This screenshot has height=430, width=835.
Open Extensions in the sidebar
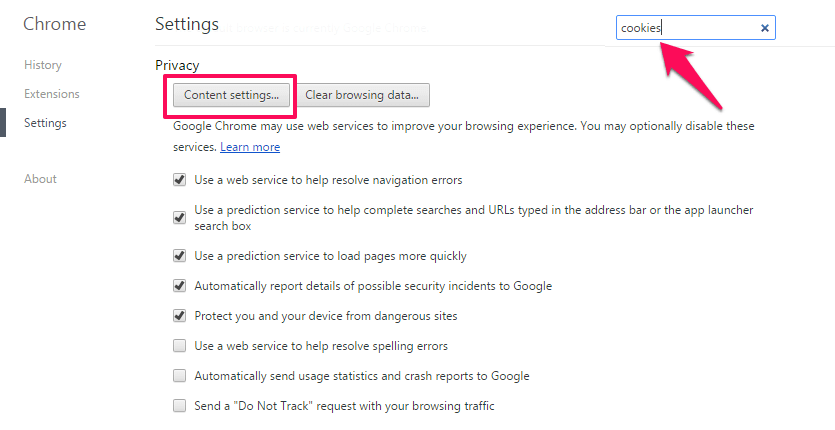click(x=52, y=94)
